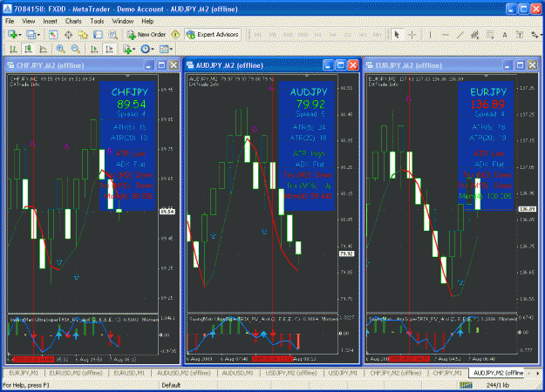Select the Text Label tool
The height and width of the screenshot is (392, 545).
(520, 34)
